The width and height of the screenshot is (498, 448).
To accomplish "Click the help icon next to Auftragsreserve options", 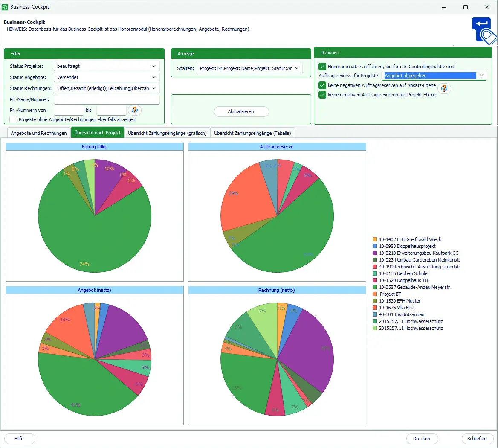I will 444,88.
